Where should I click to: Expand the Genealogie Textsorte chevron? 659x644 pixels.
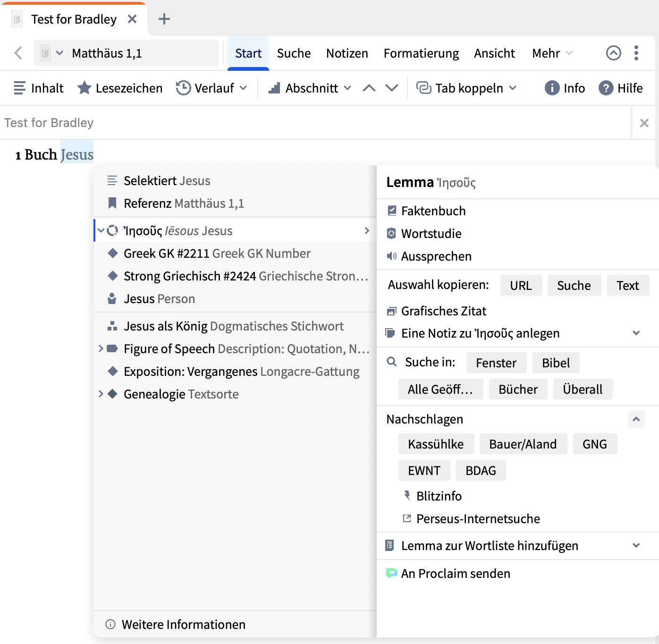pos(101,394)
